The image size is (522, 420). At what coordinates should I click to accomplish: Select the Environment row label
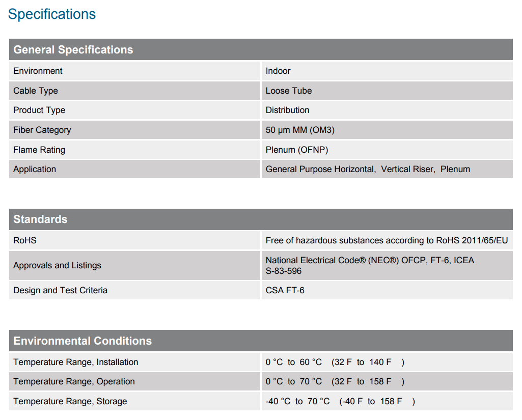[38, 71]
